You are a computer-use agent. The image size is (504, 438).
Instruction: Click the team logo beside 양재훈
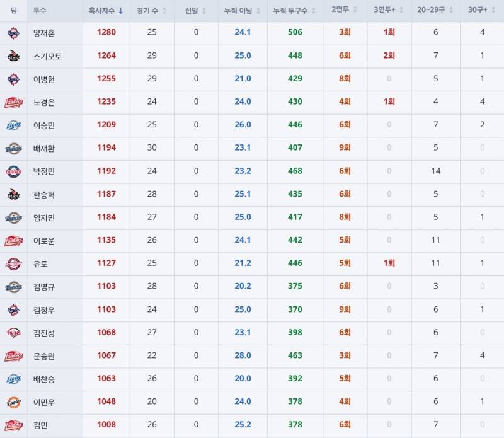coord(13,33)
